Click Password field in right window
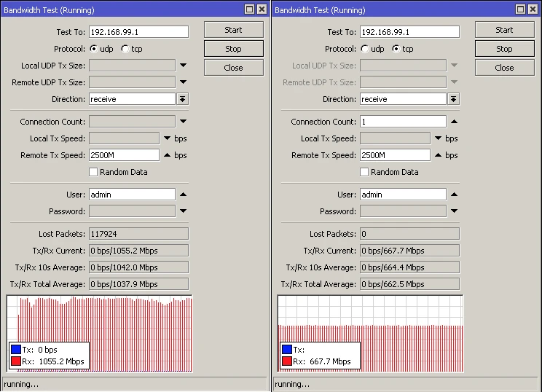The height and width of the screenshot is (392, 542). (x=403, y=211)
